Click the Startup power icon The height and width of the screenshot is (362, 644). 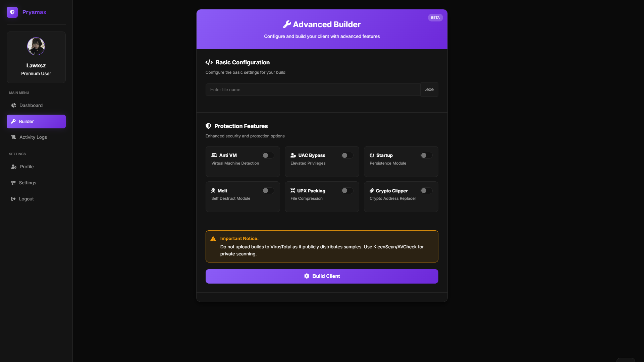pyautogui.click(x=372, y=155)
